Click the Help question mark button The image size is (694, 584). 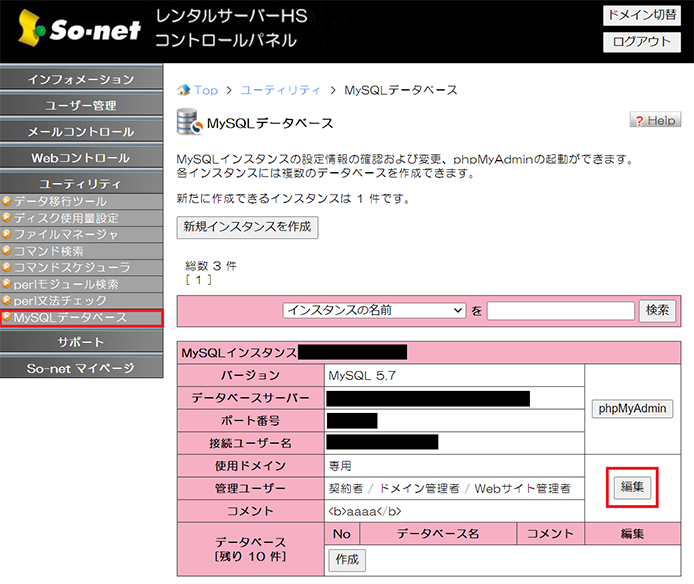point(655,120)
